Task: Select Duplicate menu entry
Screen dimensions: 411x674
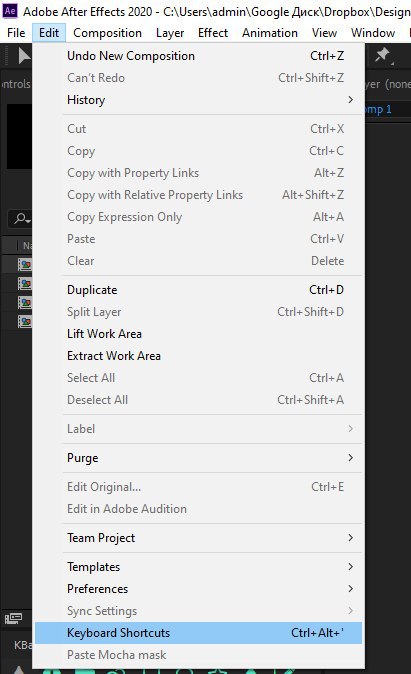Action: click(198, 290)
